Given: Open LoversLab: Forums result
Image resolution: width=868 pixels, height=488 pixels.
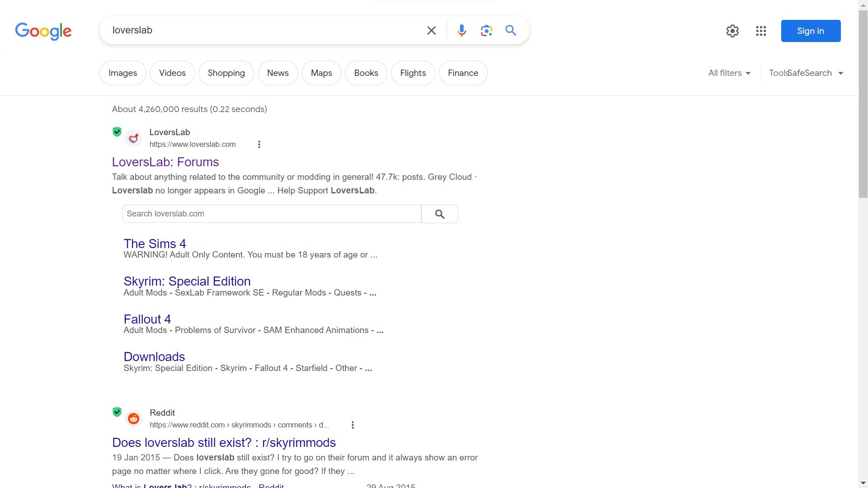Looking at the screenshot, I should [x=165, y=162].
